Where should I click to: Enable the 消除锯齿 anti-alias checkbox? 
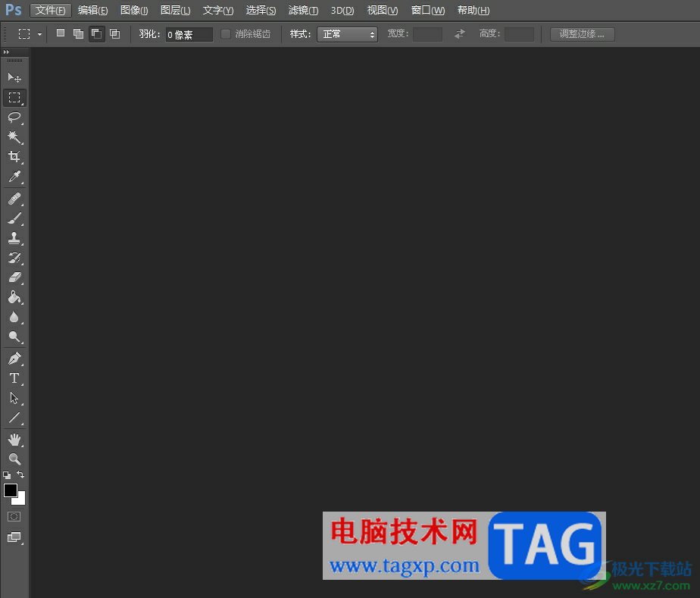point(226,34)
